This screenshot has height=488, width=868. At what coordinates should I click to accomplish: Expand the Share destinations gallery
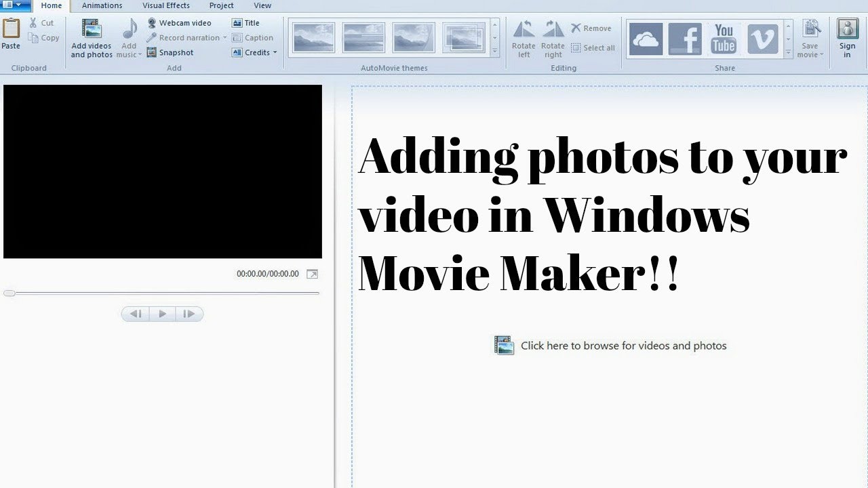[x=788, y=52]
